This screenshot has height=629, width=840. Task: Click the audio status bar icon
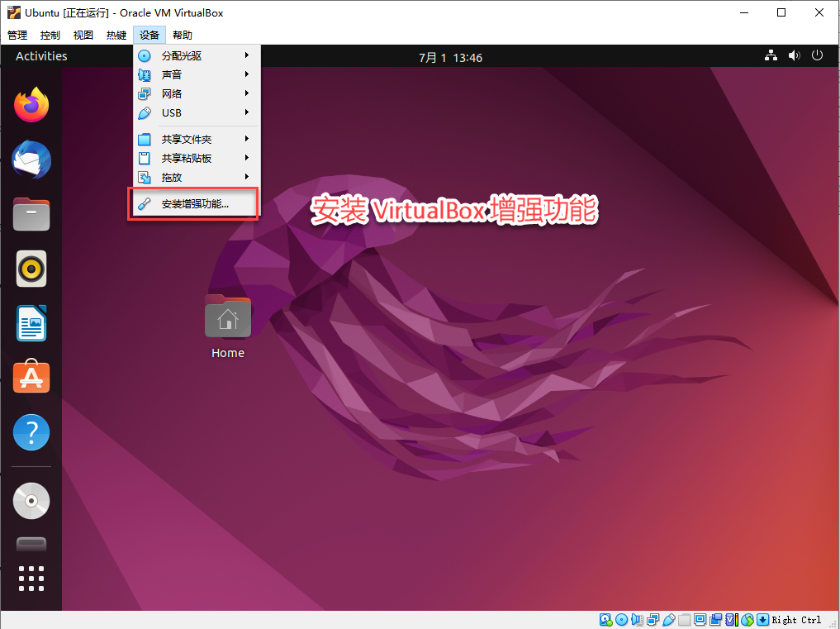click(638, 620)
